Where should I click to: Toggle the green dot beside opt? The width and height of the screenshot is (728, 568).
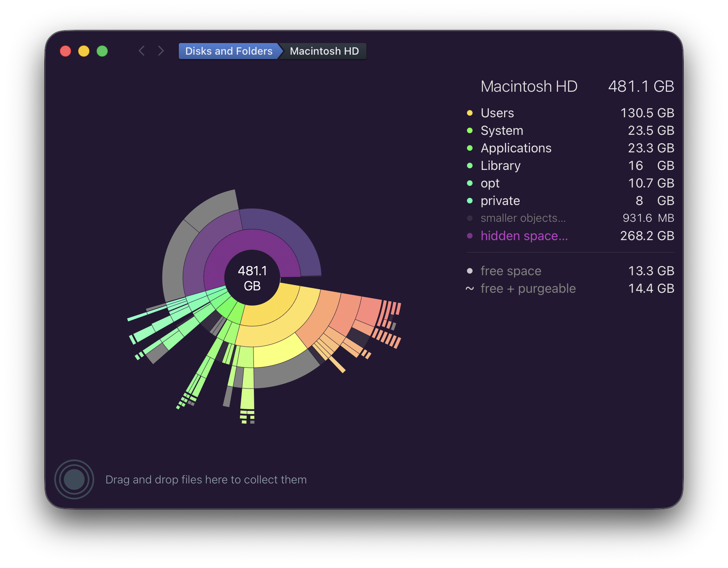pyautogui.click(x=470, y=183)
